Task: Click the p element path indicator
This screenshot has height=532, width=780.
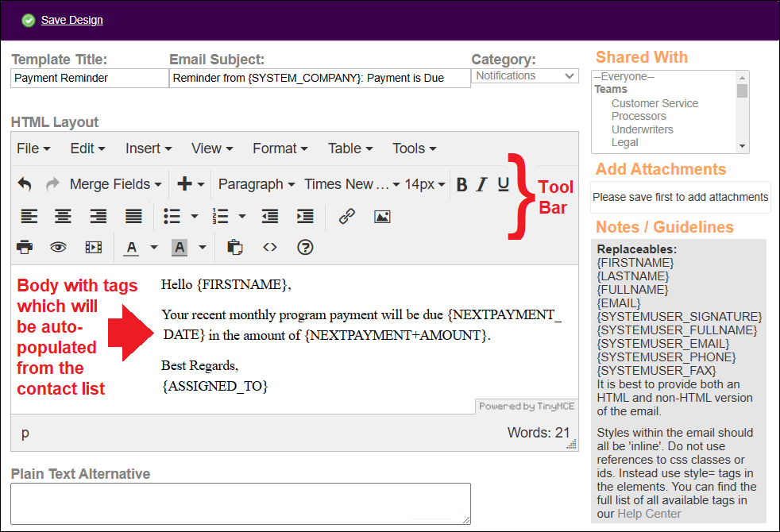Action: point(25,434)
